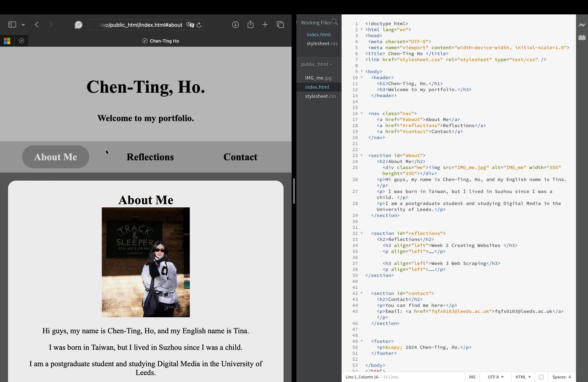This screenshot has width=588, height=382.
Task: Open a new tab with plus icon
Action: [x=265, y=25]
